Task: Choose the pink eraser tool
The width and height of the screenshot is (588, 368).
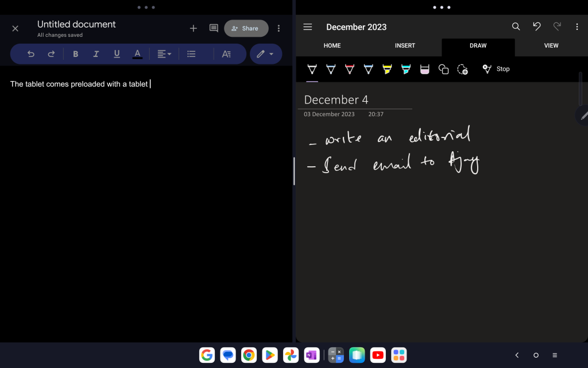Action: pos(425,69)
